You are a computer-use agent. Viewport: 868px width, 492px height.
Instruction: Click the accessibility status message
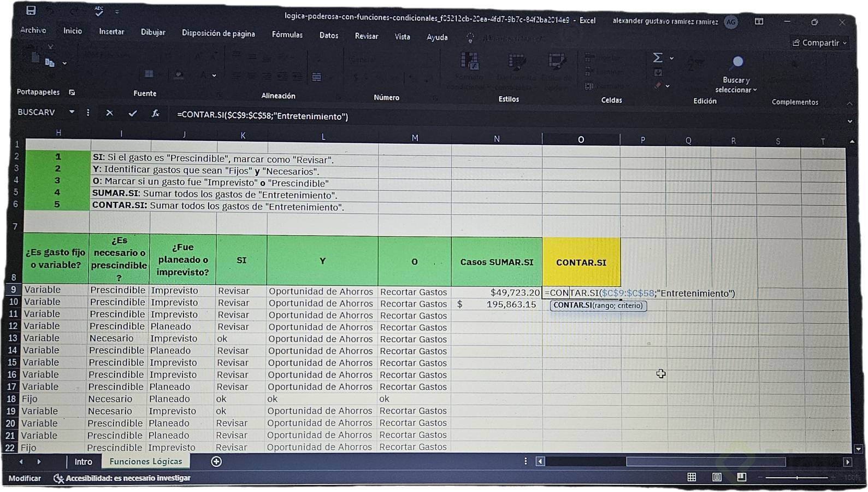pyautogui.click(x=122, y=478)
